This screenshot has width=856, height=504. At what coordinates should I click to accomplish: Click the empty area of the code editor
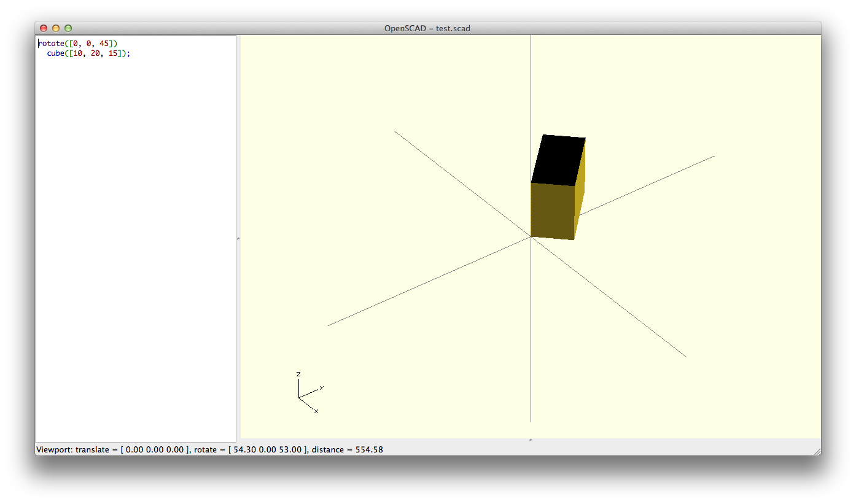click(135, 246)
